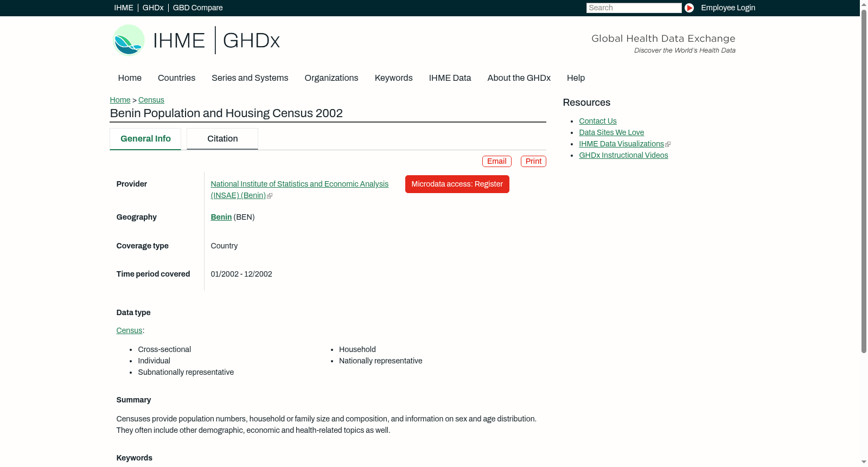
Task: Open the Organizations menu
Action: coord(331,78)
